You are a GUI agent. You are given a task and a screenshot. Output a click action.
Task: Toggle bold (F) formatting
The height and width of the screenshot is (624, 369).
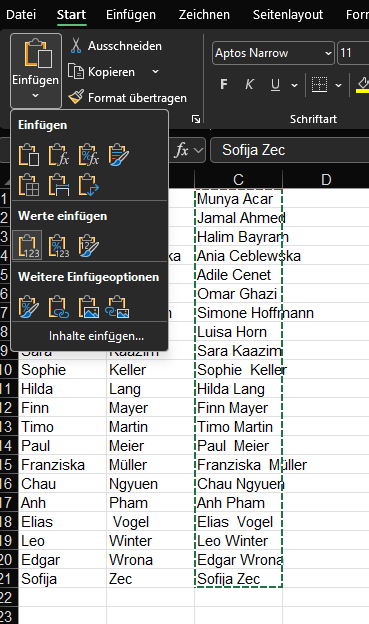pos(224,84)
